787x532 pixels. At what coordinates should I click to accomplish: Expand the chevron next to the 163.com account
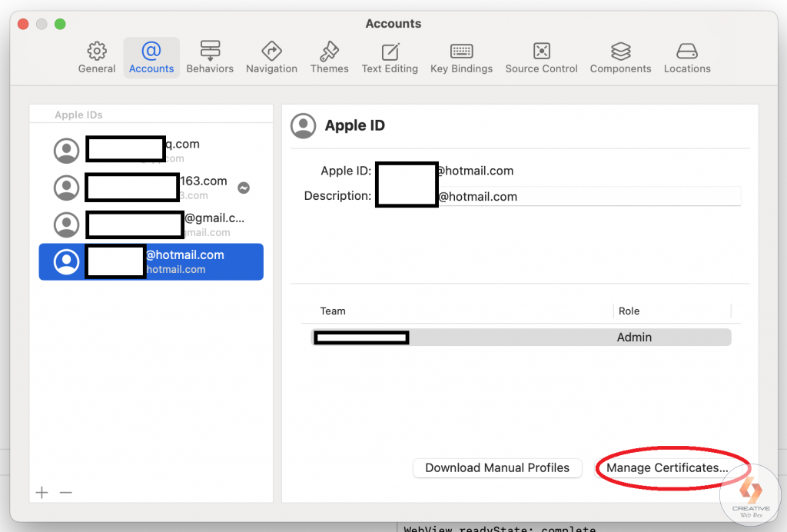coord(244,187)
